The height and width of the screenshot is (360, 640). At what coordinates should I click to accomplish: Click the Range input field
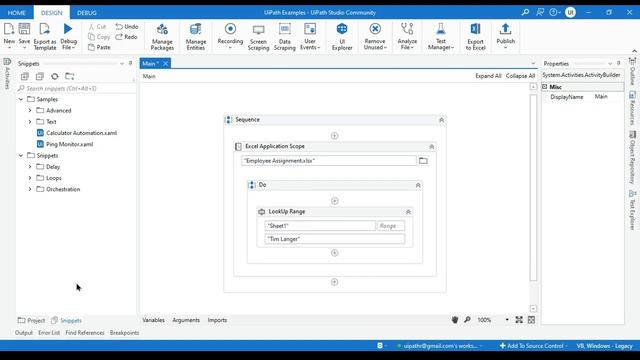point(391,226)
